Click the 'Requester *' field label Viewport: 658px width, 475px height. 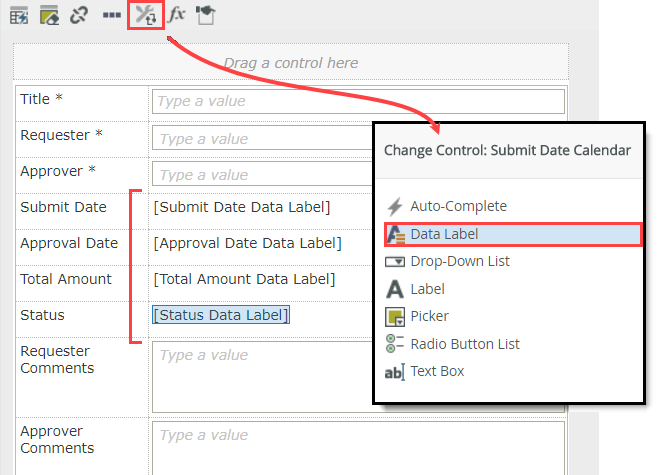[x=61, y=135]
